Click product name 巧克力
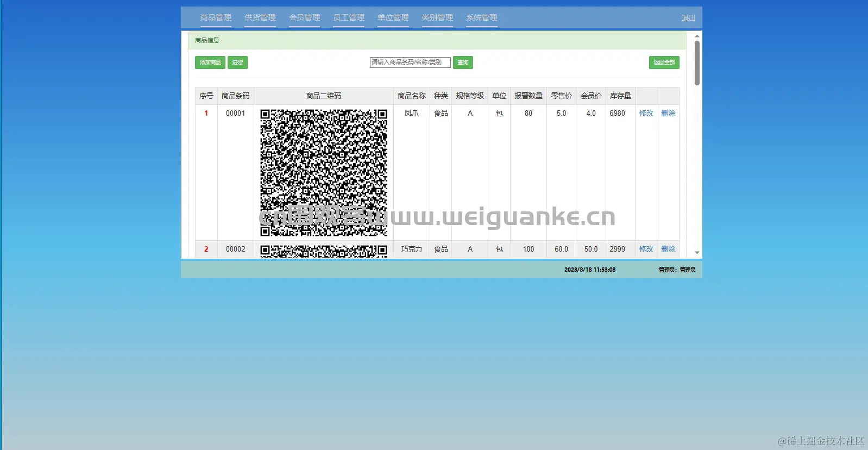Screen dimensions: 868x450 point(412,249)
